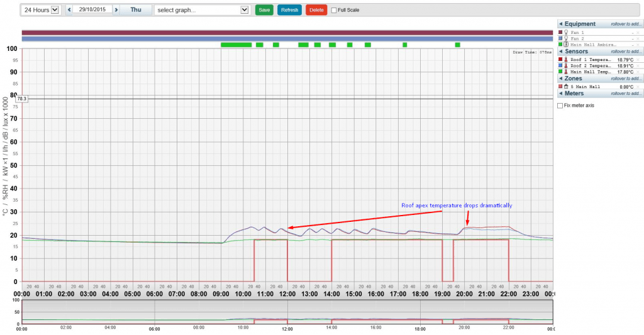644x335 pixels.
Task: Click the Main Hall Temp thermometer icon
Action: (x=565, y=72)
